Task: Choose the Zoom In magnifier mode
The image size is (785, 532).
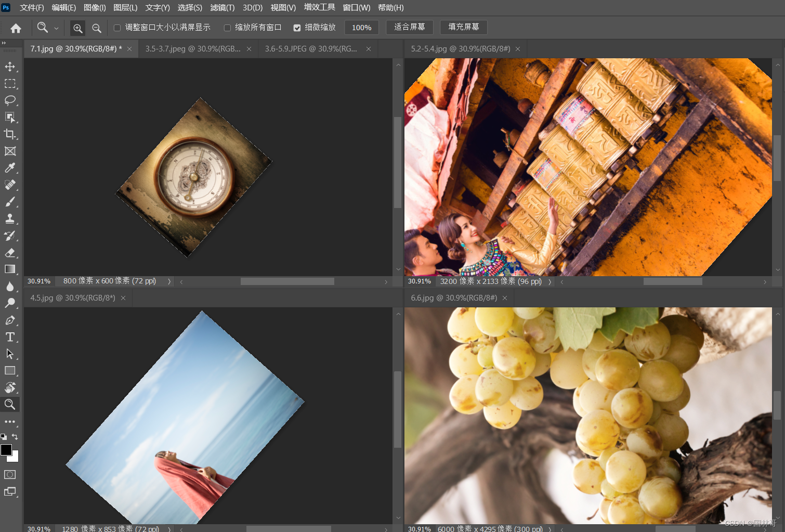Action: coord(78,28)
